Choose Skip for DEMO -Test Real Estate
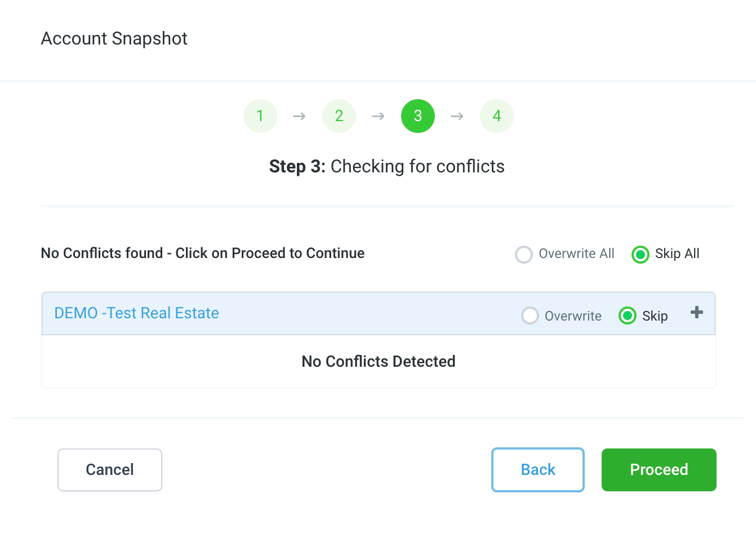 click(x=628, y=316)
